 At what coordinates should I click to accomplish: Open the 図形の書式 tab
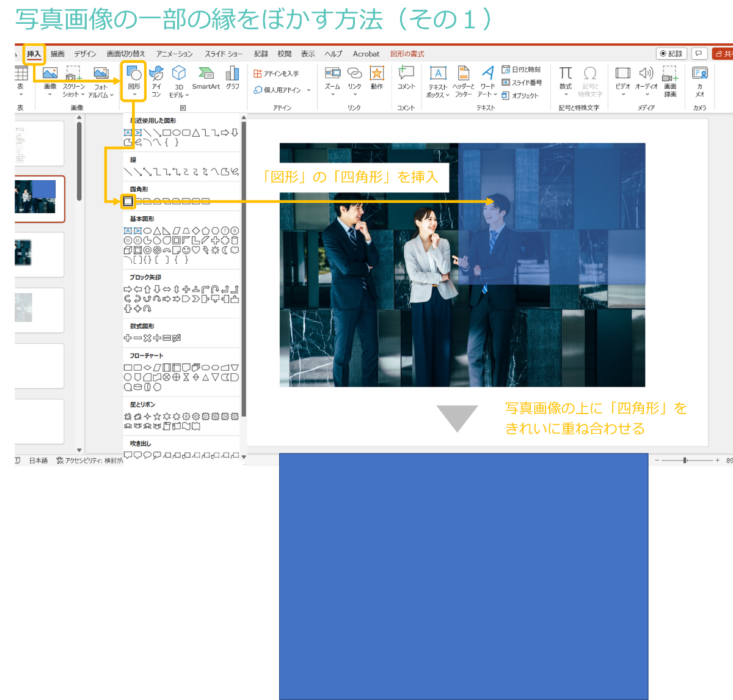pos(407,54)
